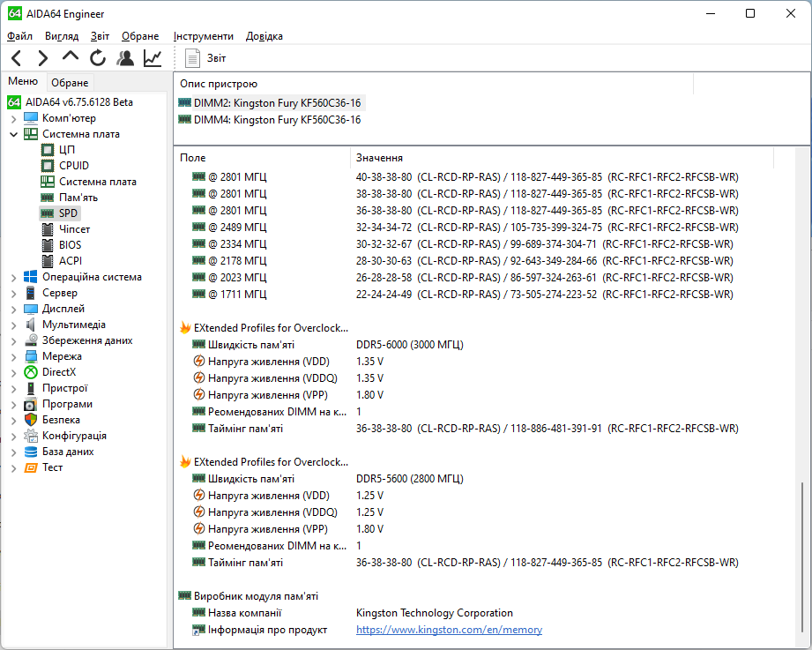The image size is (812, 650).
Task: Open the Інструменти menu
Action: point(204,36)
